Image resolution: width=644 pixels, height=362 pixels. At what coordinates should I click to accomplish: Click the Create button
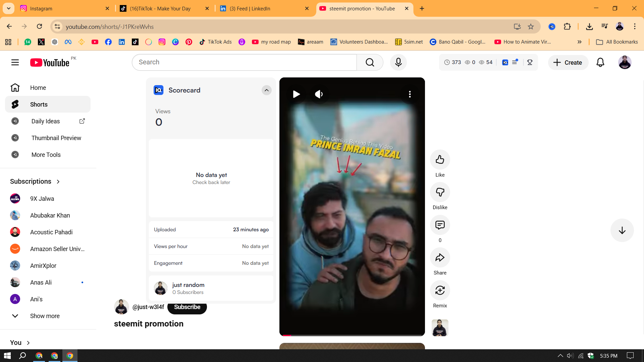point(568,62)
